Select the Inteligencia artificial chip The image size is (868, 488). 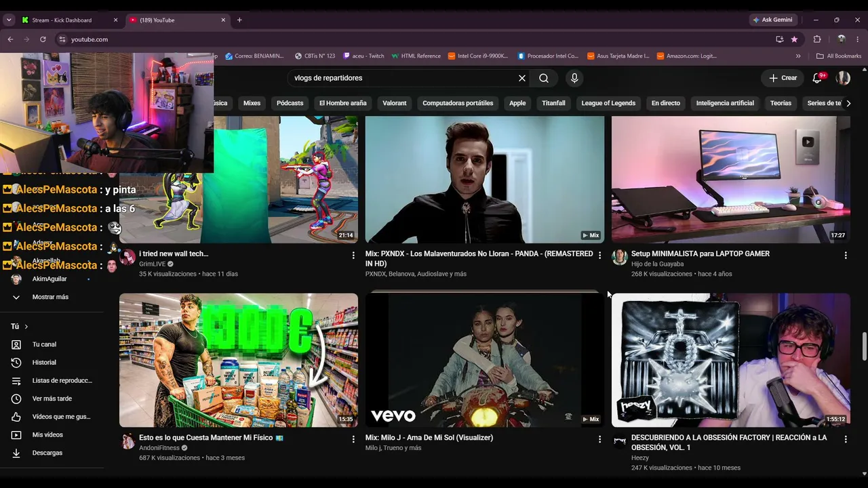[725, 103]
